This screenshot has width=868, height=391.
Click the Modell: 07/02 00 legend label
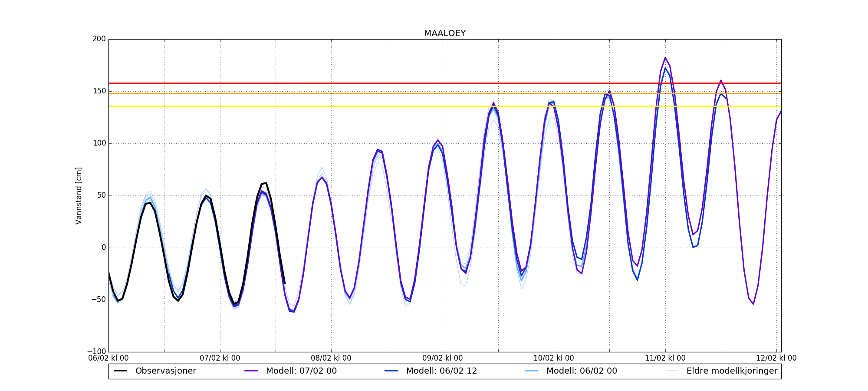[301, 371]
